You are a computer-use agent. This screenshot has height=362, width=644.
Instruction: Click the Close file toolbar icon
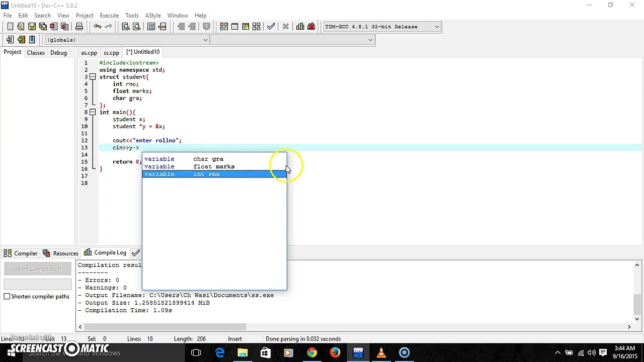(x=54, y=27)
